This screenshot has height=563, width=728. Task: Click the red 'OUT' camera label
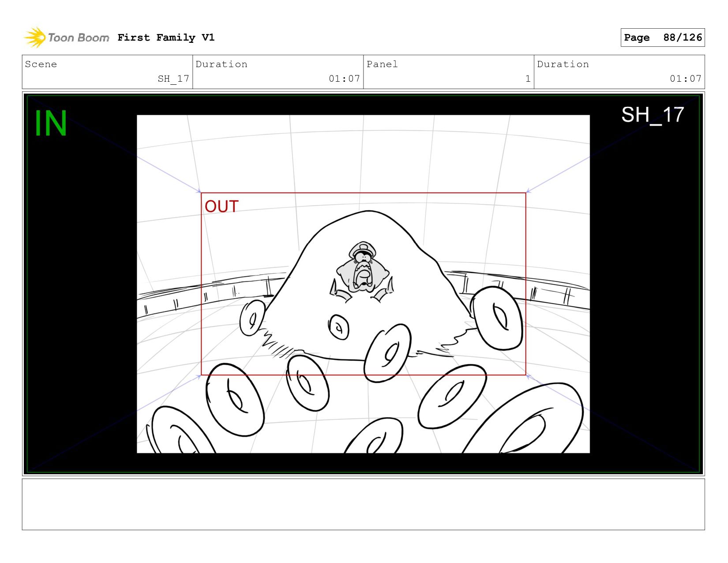tap(221, 207)
